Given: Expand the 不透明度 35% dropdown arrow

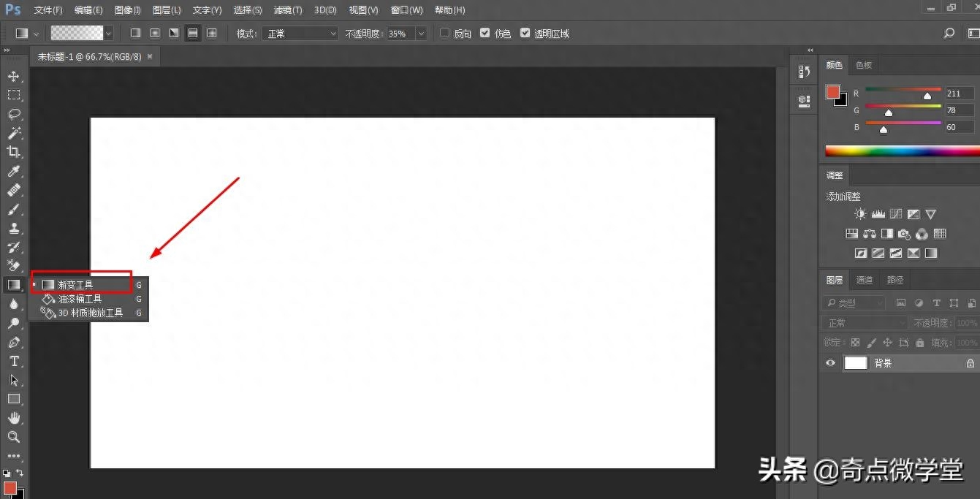Looking at the screenshot, I should click(421, 34).
